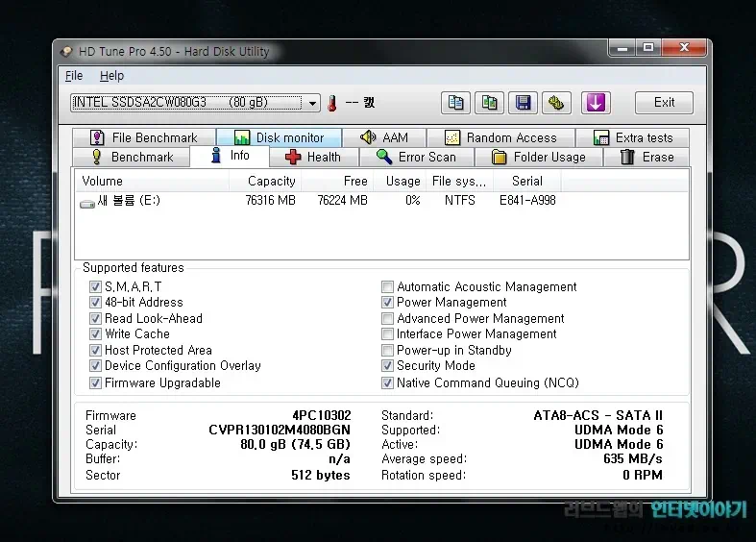Click the copy info to clipboard icon
Image resolution: width=756 pixels, height=542 pixels.
(x=455, y=103)
